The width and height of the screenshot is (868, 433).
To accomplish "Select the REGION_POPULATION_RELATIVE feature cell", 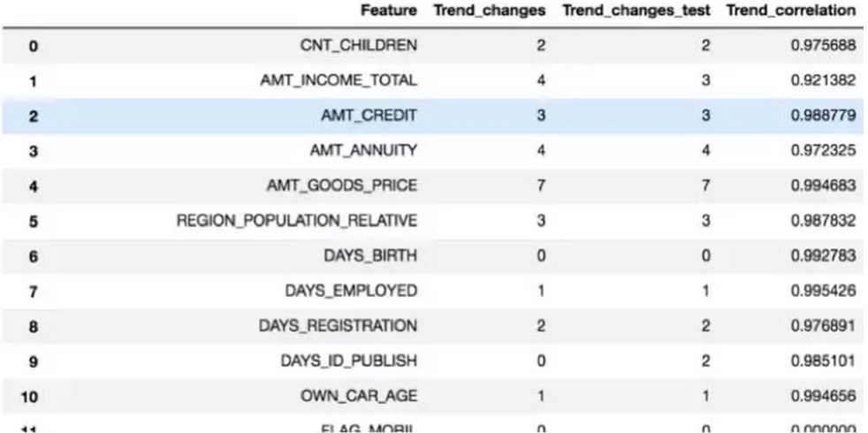I will coord(297,221).
